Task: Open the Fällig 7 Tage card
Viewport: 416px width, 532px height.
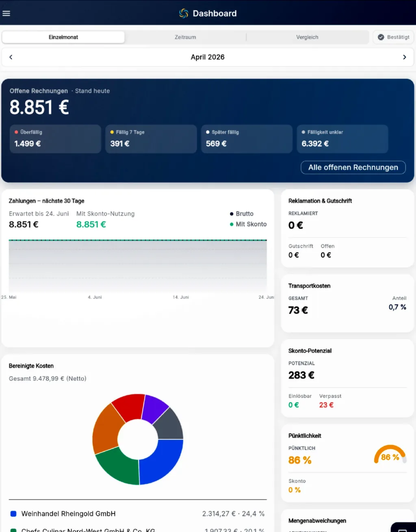Action: (x=151, y=139)
